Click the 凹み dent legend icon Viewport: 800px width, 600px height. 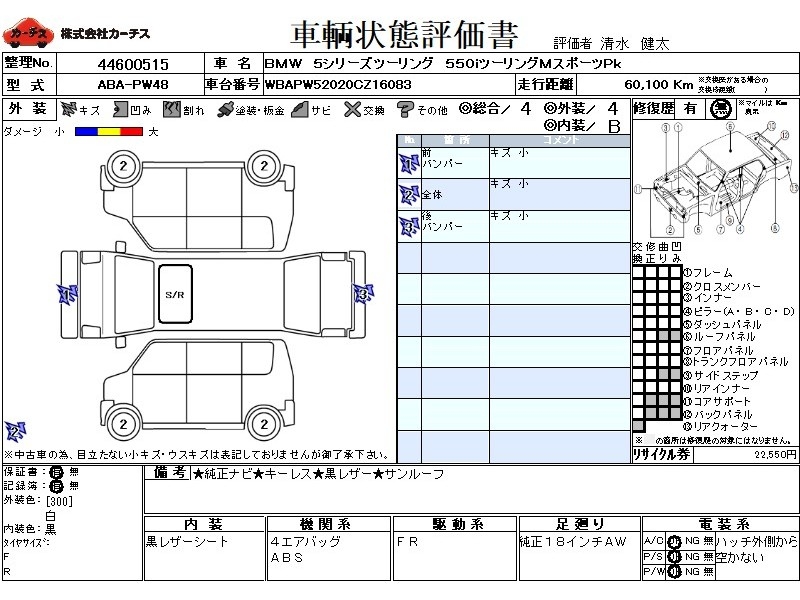(120, 110)
